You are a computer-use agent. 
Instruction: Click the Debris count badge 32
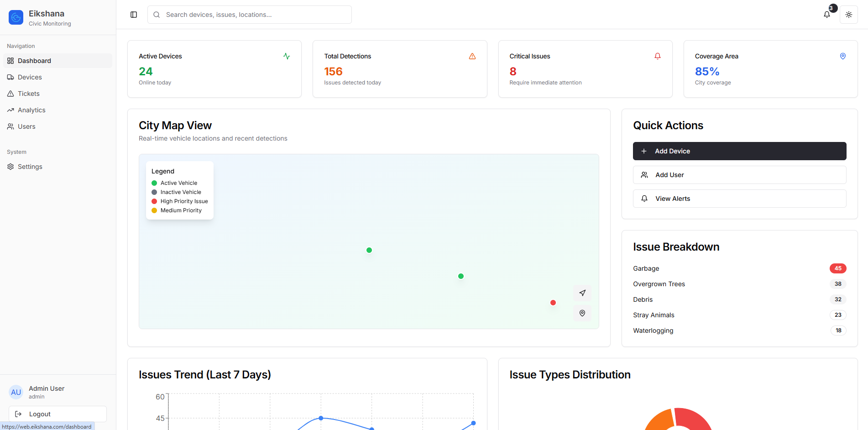pos(838,299)
